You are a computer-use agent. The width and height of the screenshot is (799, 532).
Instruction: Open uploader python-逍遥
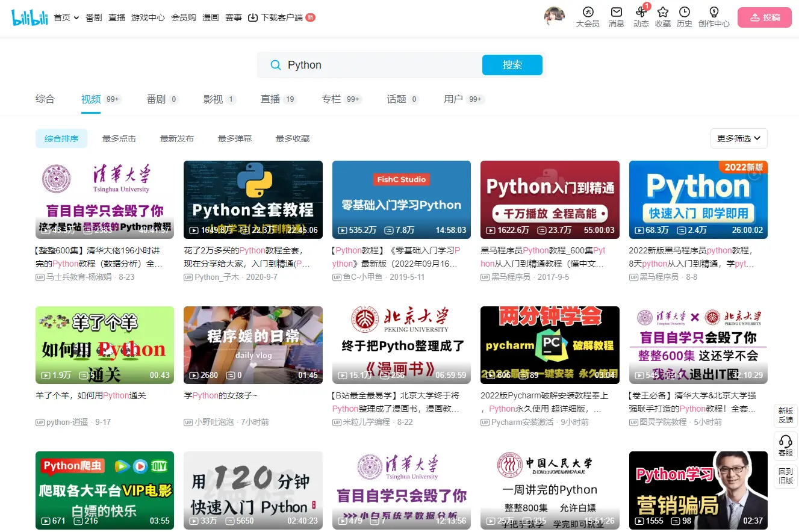(67, 422)
